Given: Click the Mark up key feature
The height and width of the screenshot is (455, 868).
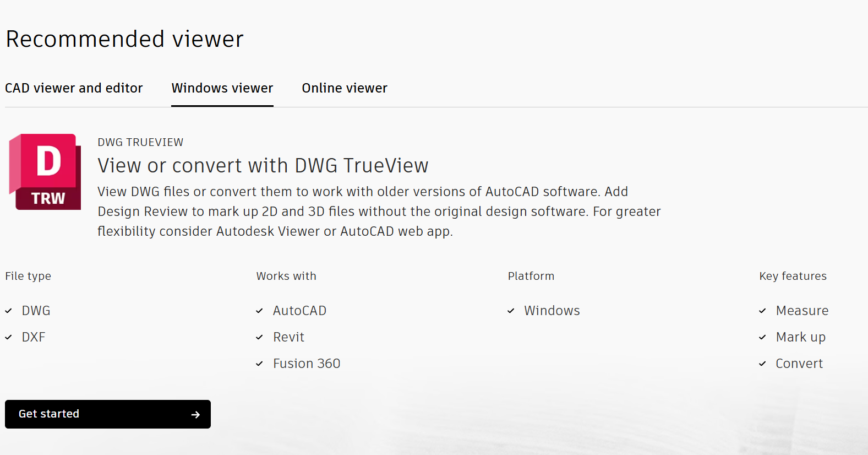Looking at the screenshot, I should [x=801, y=337].
